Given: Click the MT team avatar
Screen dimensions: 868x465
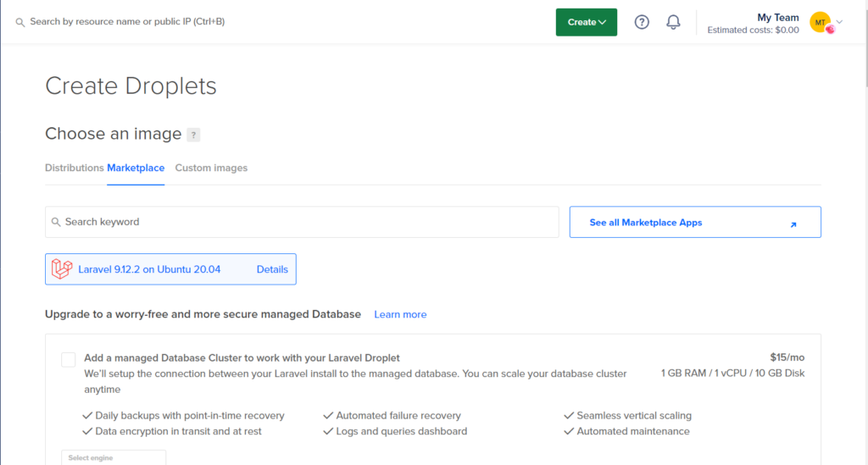Looking at the screenshot, I should pyautogui.click(x=820, y=22).
